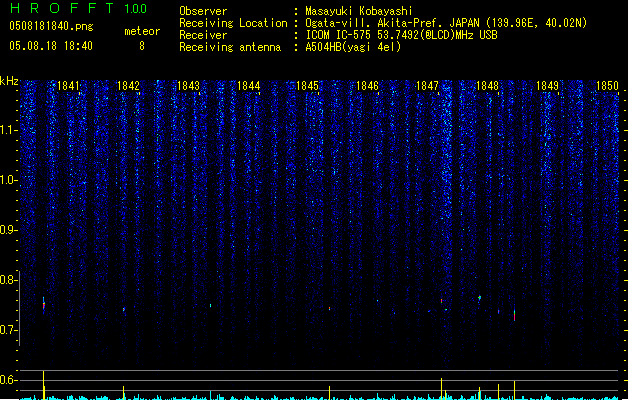629x400 pixels.
Task: Click the 1841 time marker
Action: coord(68,86)
